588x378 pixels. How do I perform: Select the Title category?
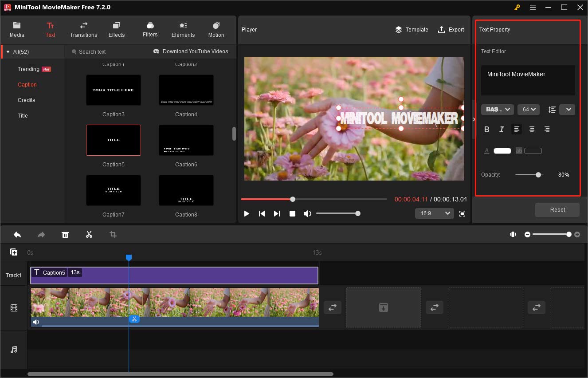[x=23, y=116]
